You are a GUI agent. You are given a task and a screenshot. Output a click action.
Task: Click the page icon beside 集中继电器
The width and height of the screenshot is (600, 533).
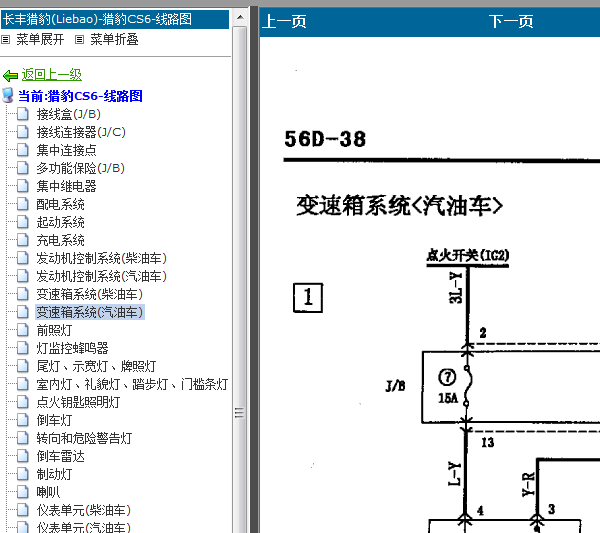[23, 186]
